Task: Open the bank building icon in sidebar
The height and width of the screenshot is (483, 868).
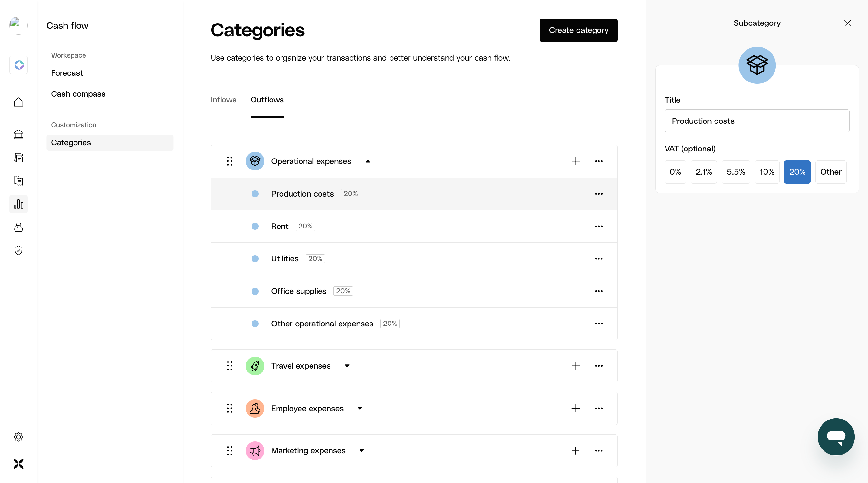Action: pyautogui.click(x=18, y=135)
